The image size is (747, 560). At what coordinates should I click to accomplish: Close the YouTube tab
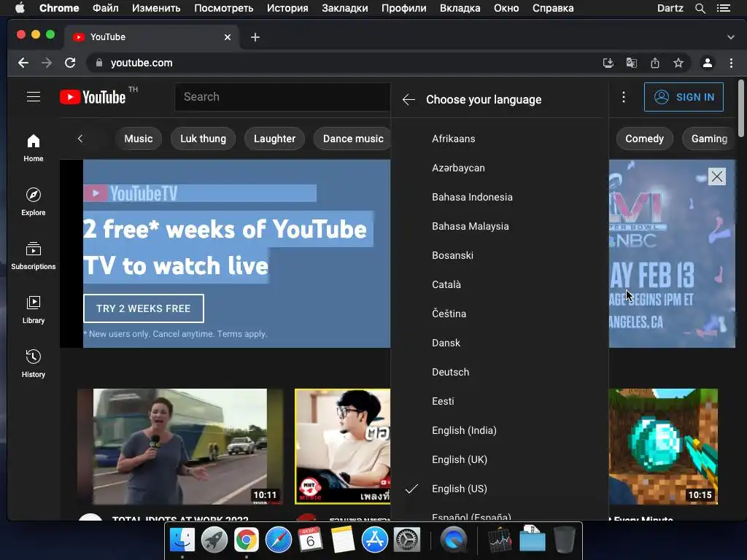(x=228, y=37)
